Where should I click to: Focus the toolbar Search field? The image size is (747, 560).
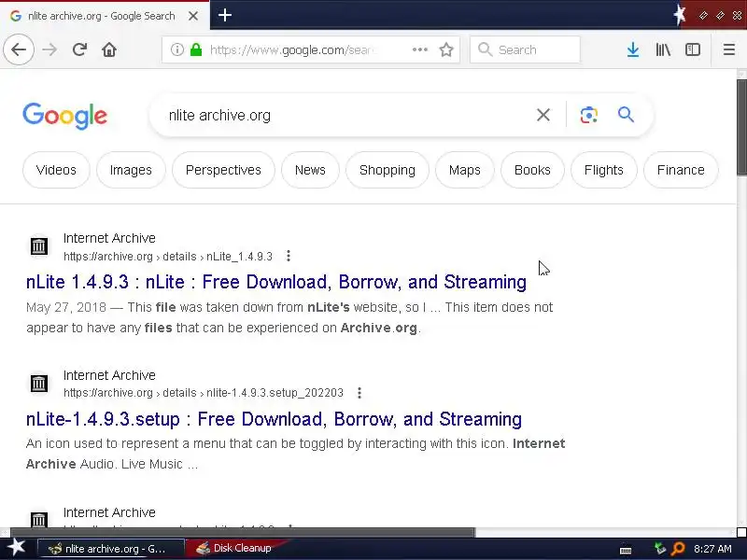[525, 49]
